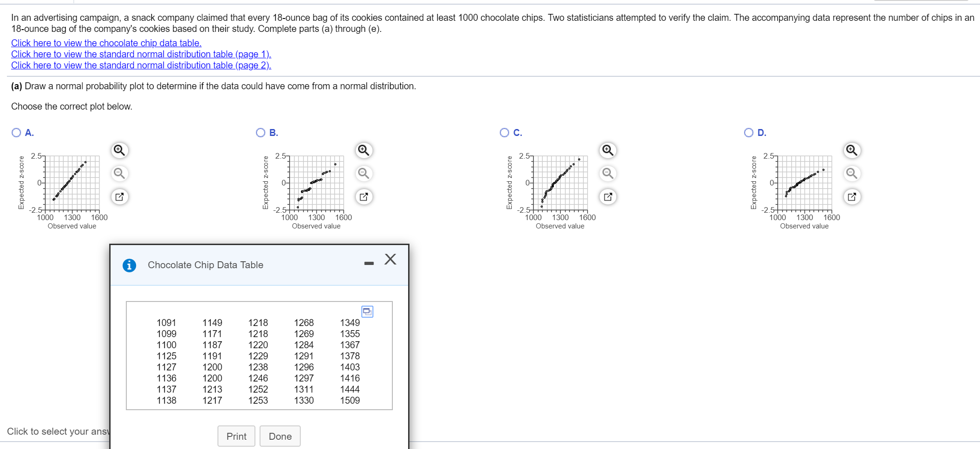Screen dimensions: 980x449
Task: Click the normal probability plot thumbnail B
Action: (x=316, y=183)
